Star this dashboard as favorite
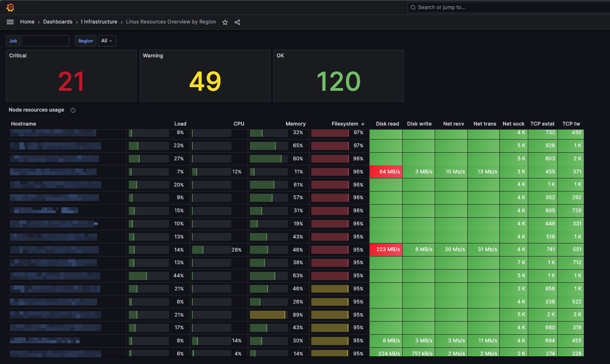The image size is (610, 364). pos(225,22)
